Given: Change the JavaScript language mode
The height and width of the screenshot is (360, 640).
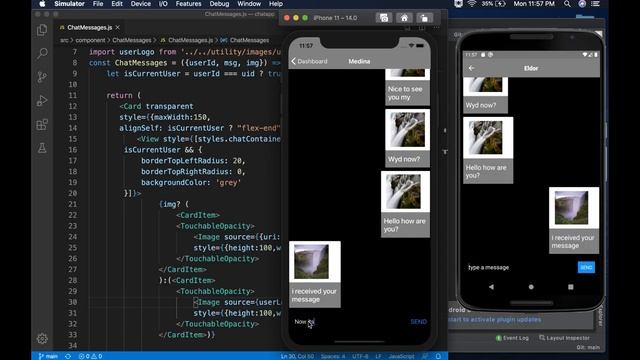Looking at the screenshot, I should [x=401, y=356].
